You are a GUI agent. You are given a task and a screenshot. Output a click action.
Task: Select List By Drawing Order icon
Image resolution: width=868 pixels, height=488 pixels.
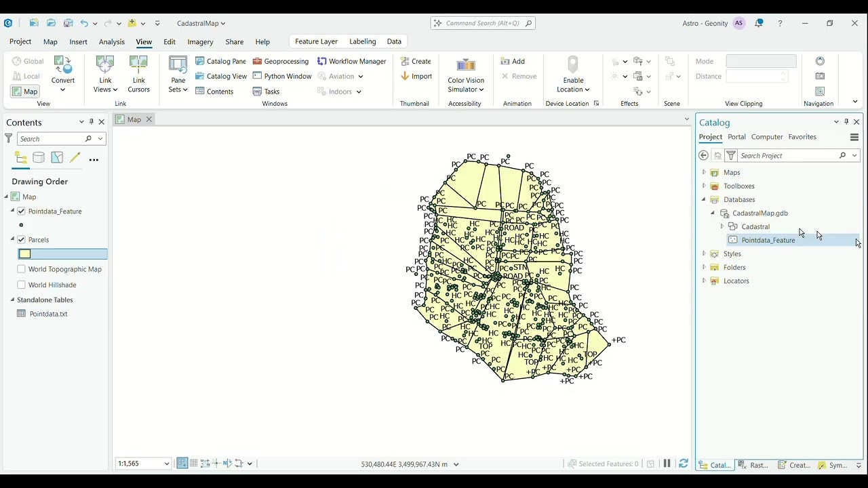[x=21, y=159]
